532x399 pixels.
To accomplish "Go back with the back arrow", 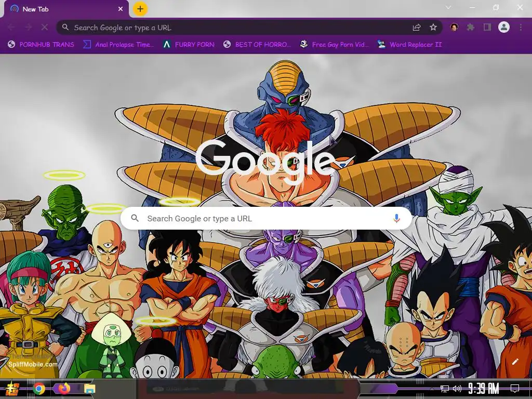I will pyautogui.click(x=11, y=27).
